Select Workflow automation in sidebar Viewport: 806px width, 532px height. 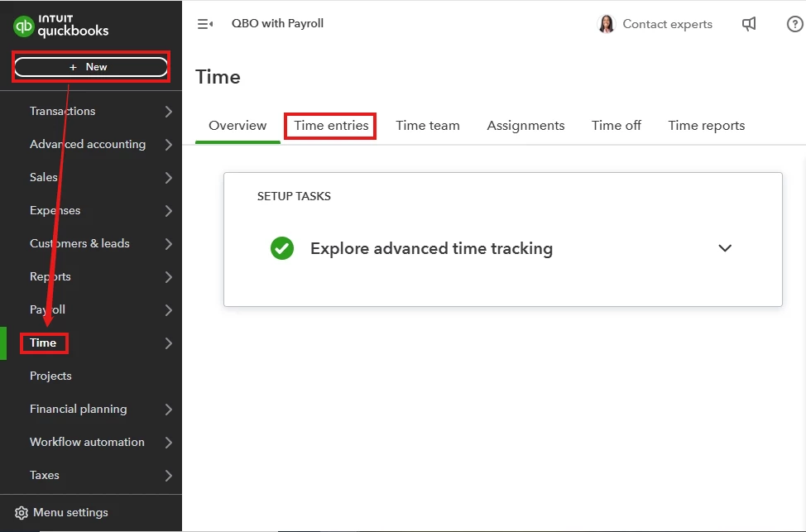click(x=87, y=442)
